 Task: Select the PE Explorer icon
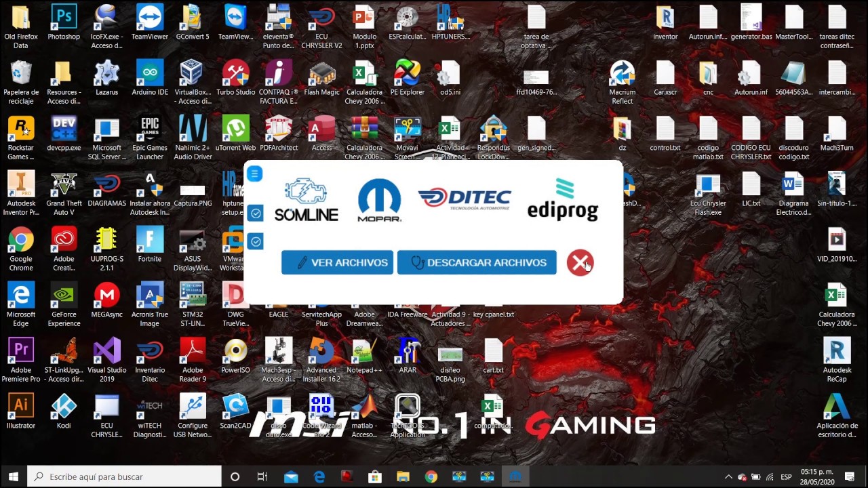point(408,79)
